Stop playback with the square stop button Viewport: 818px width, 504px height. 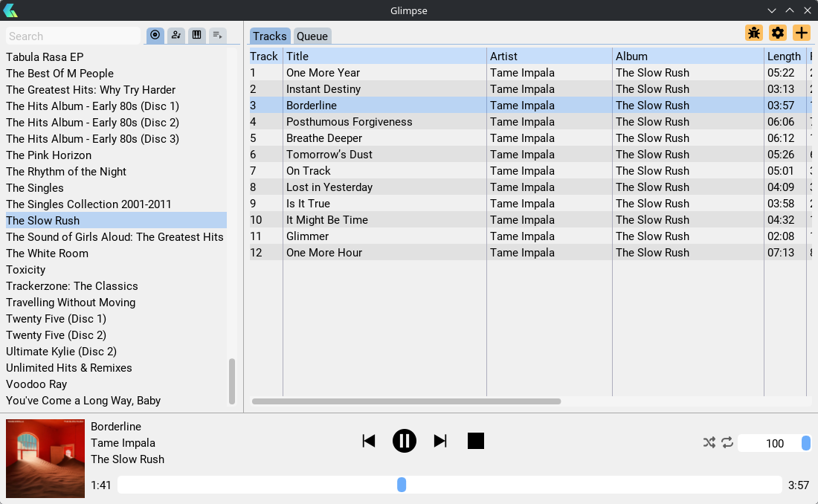coord(476,441)
